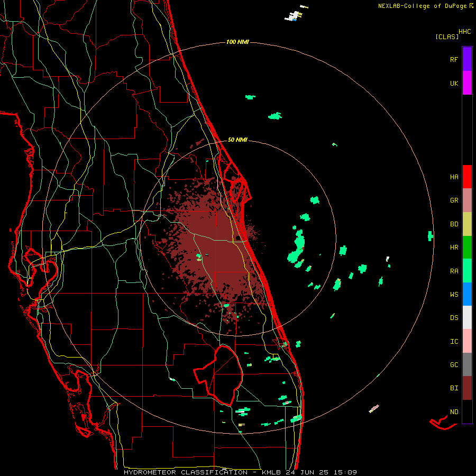
Task: Click the HR green legend swatch
Action: [x=467, y=247]
